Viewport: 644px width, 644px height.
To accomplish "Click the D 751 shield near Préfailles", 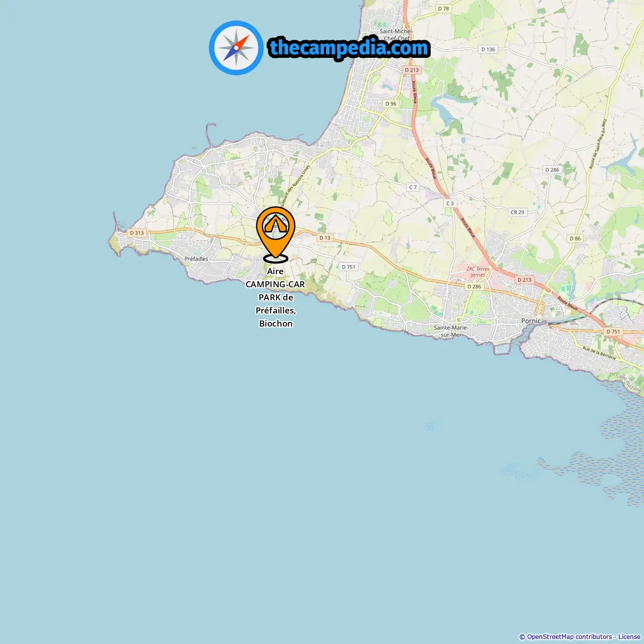I will [x=349, y=267].
